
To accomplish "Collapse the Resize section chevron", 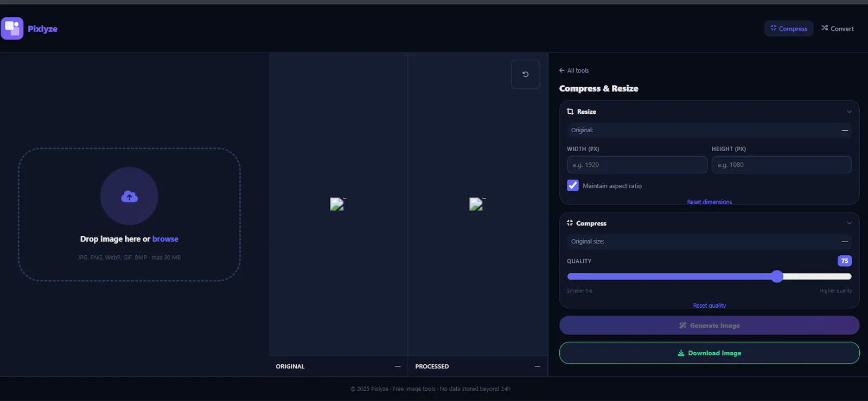I will point(850,112).
